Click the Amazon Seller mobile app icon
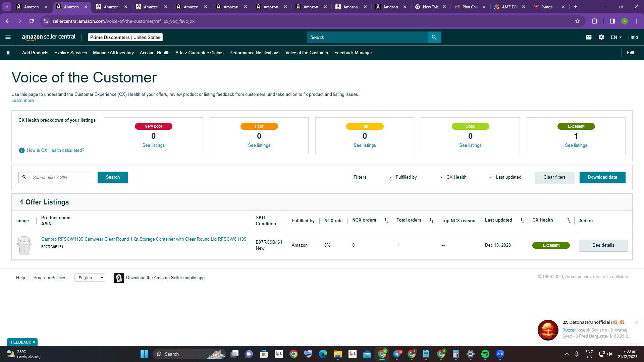This screenshot has height=362, width=644. tap(119, 278)
